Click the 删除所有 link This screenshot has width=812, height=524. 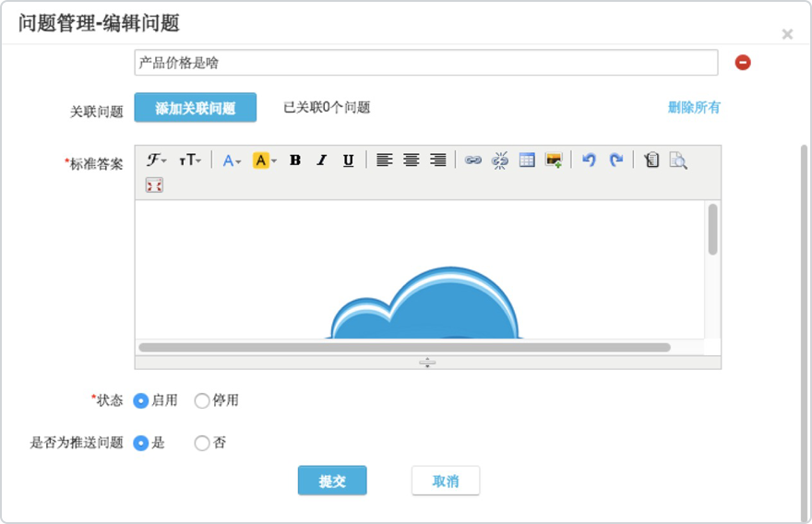pos(694,107)
